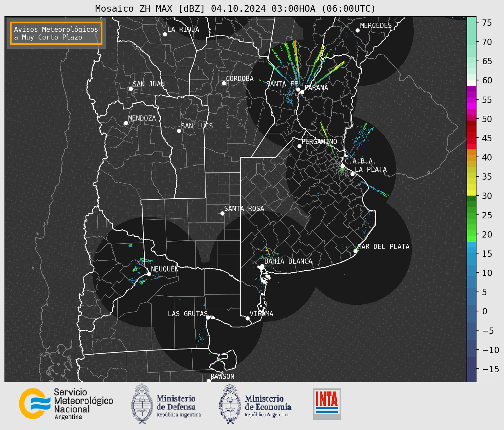The image size is (504, 430).
Task: Click the Avisos Meteorológicos a Muy Corto Plazo box
Action: click(56, 33)
